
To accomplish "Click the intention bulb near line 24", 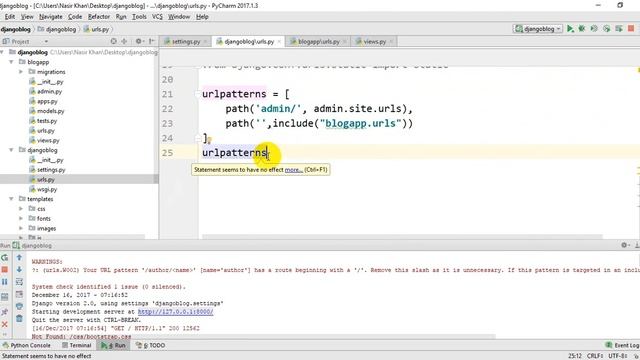I will [x=209, y=140].
